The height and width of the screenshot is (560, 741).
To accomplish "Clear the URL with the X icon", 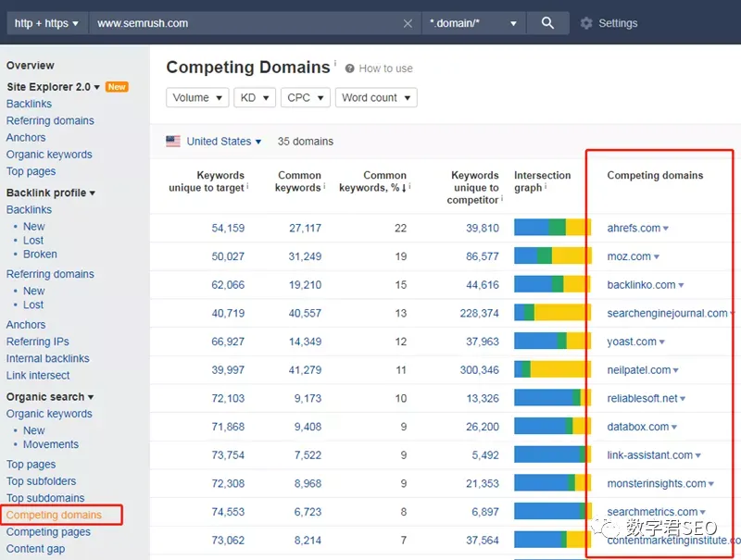I will pos(408,23).
